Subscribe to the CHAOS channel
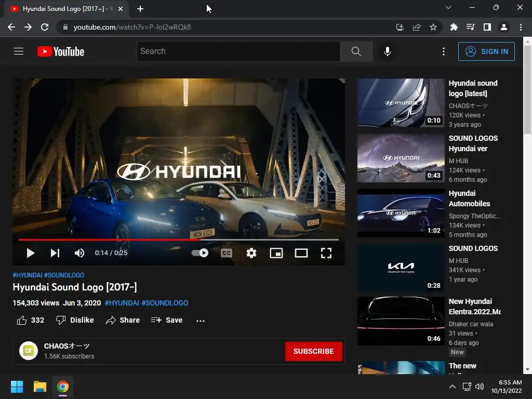The width and height of the screenshot is (532, 399). click(313, 352)
